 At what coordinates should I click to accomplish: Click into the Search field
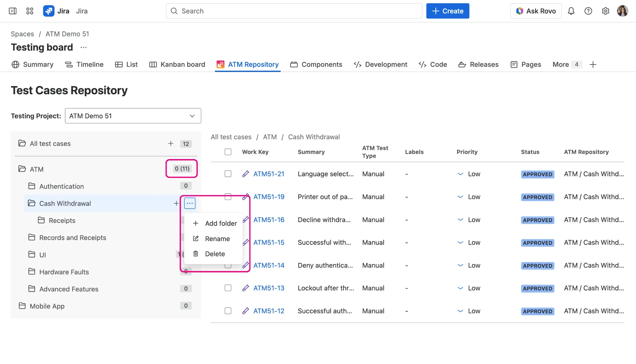click(x=294, y=11)
